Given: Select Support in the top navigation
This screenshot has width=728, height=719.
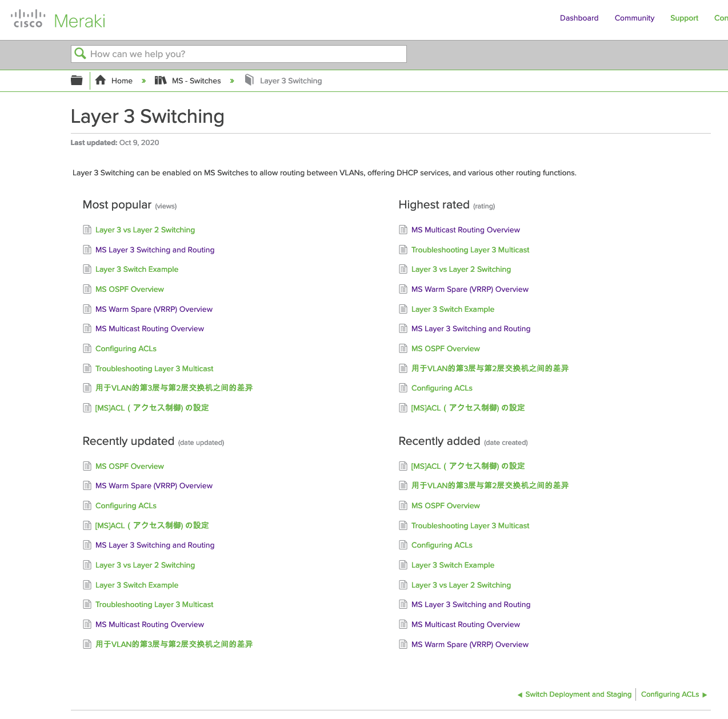Looking at the screenshot, I should point(684,18).
